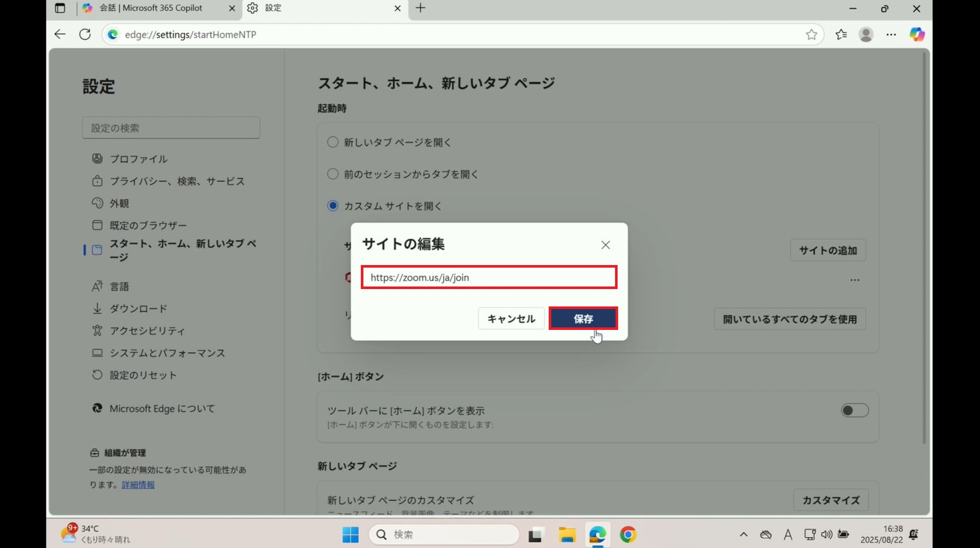This screenshot has height=548, width=980.
Task: Open the favorites list icon
Action: click(841, 34)
